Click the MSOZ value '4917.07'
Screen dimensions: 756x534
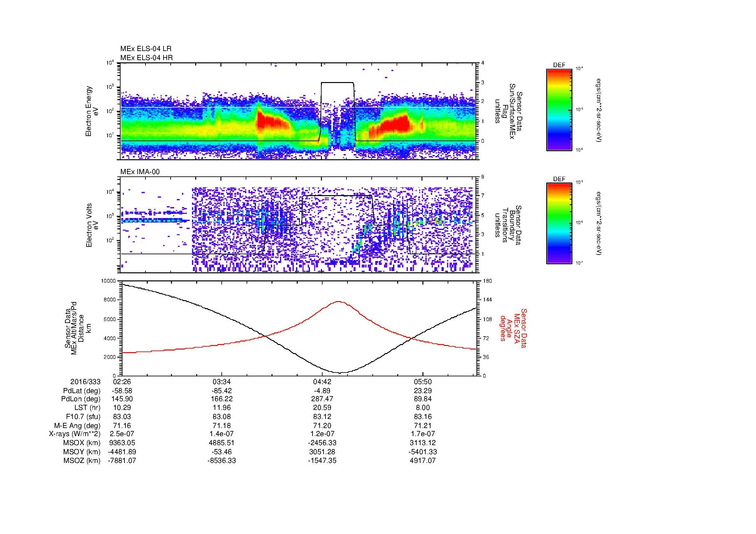click(x=422, y=461)
